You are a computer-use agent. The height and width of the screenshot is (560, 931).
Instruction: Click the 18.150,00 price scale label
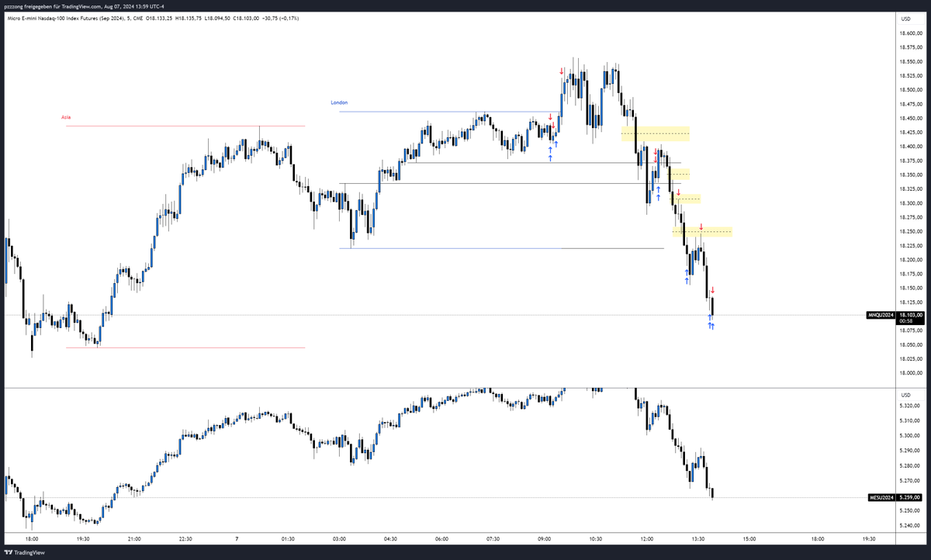912,288
